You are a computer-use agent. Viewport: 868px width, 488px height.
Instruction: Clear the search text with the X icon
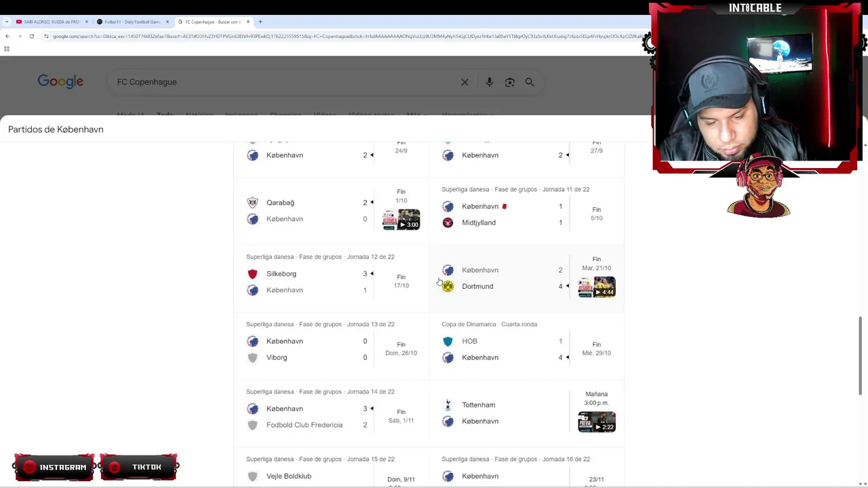click(x=465, y=82)
